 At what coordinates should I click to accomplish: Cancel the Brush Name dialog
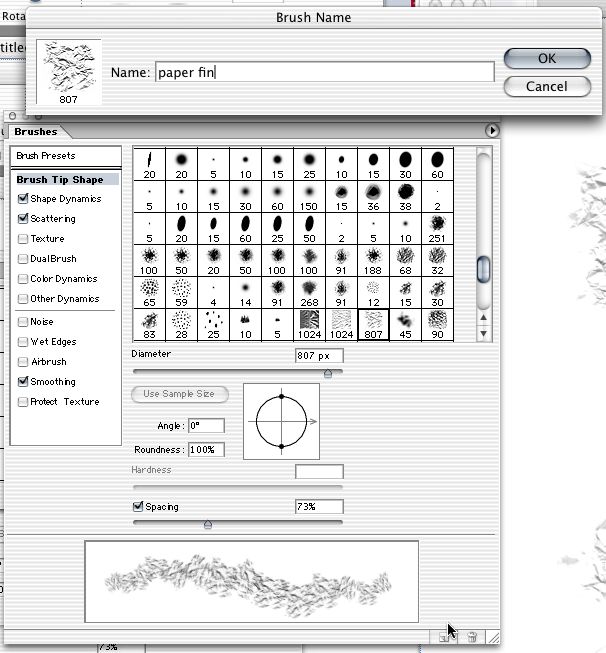click(547, 87)
